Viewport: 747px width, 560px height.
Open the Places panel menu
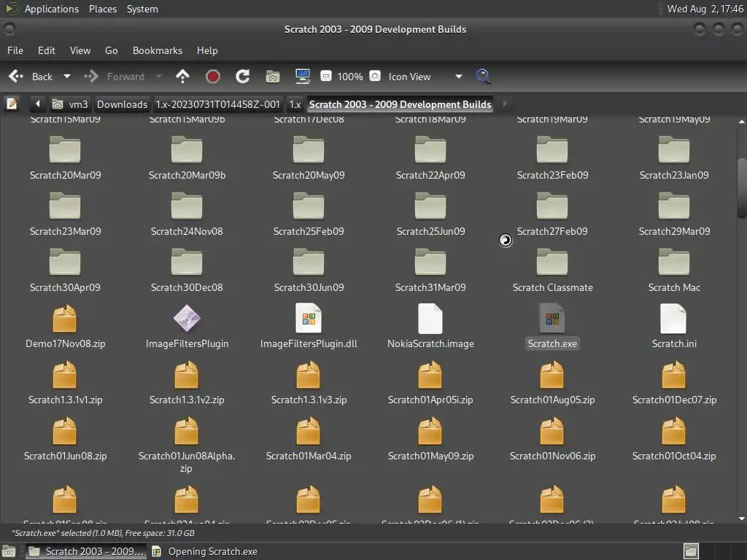(103, 9)
